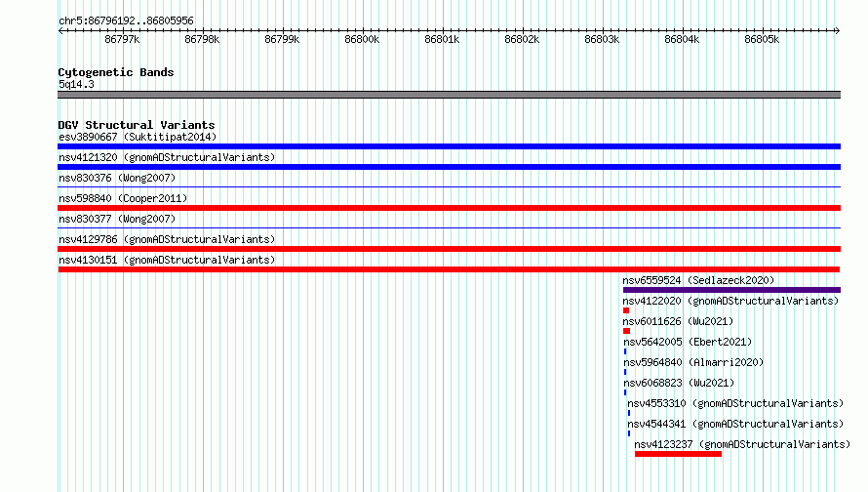868x492 pixels.
Task: Click nsv4553310 (gnomADStructuralVariants) label
Action: tap(735, 403)
